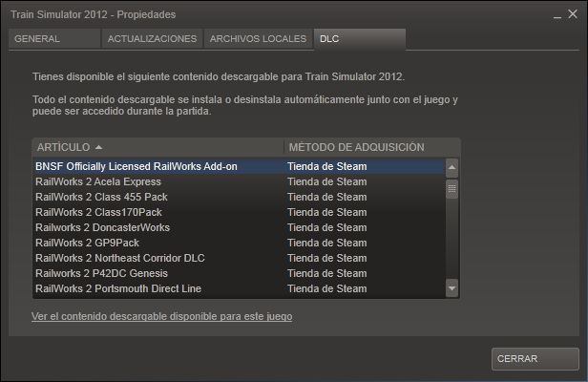Open the ACTUALIZACIONES tab
Image resolution: width=588 pixels, height=382 pixels.
point(152,39)
